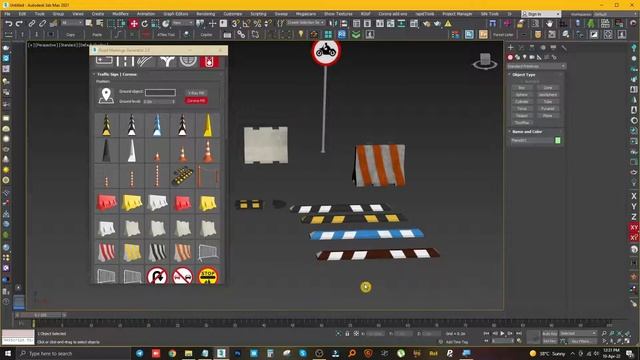Viewport: 640px width, 360px height.
Task: Click the Sphere primitive button
Action: 522,95
